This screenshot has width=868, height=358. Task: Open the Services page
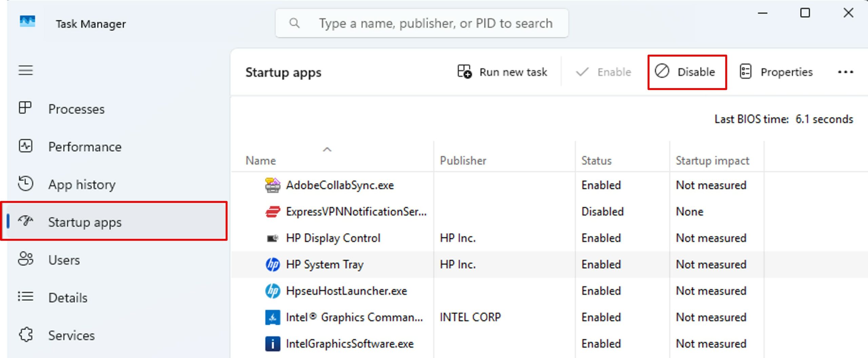point(117,335)
